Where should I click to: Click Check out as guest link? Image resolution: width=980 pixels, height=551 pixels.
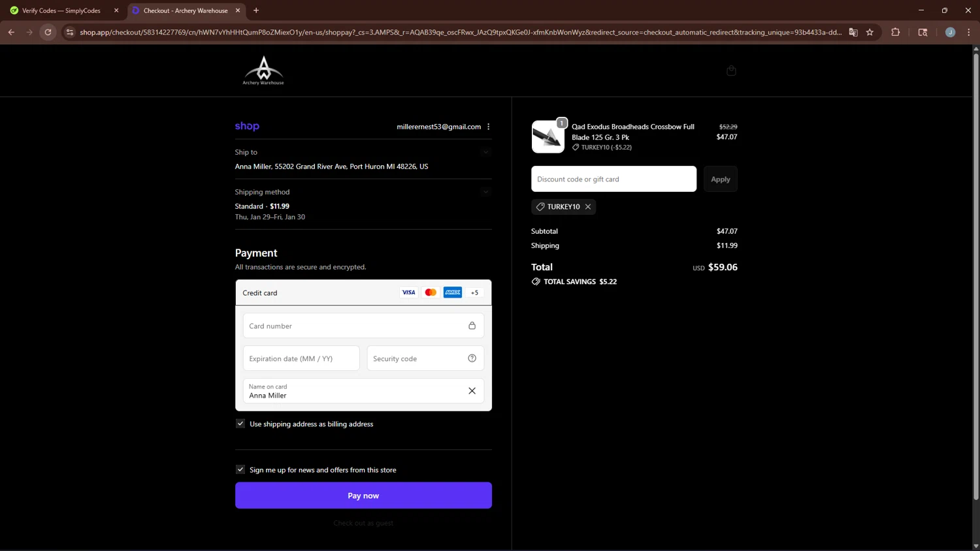click(x=363, y=523)
